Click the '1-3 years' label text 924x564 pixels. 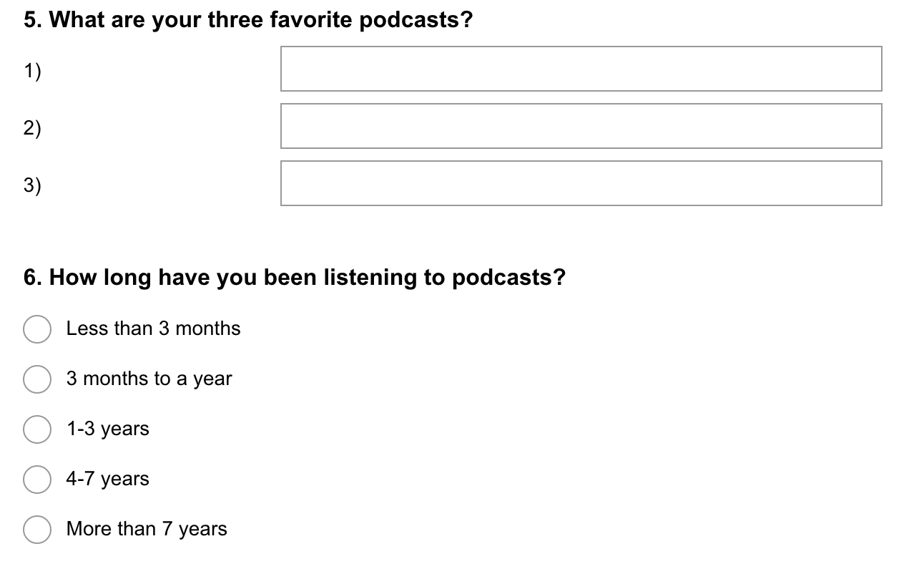pos(108,429)
